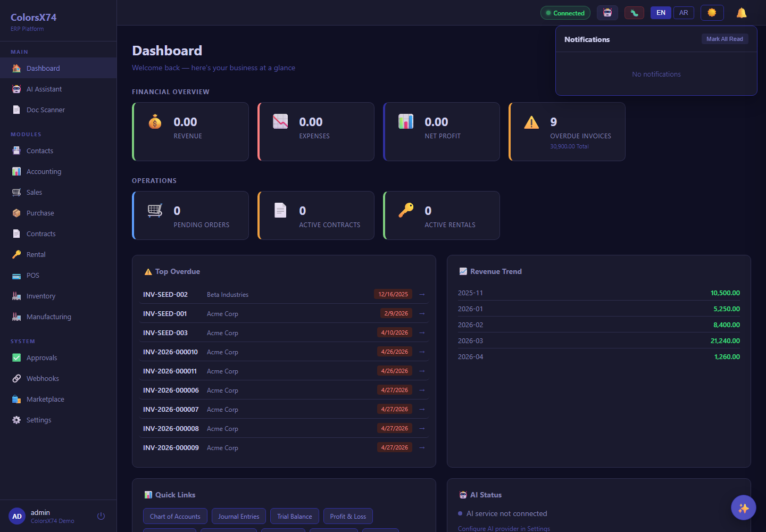Click the 2026-03 revenue trend row
The width and height of the screenshot is (766, 532).
[x=599, y=340]
